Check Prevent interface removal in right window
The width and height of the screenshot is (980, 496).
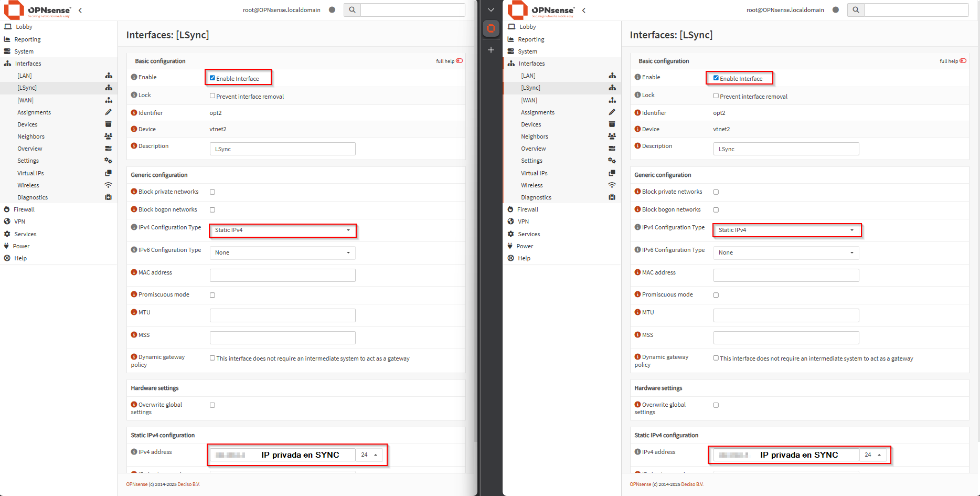(x=716, y=96)
